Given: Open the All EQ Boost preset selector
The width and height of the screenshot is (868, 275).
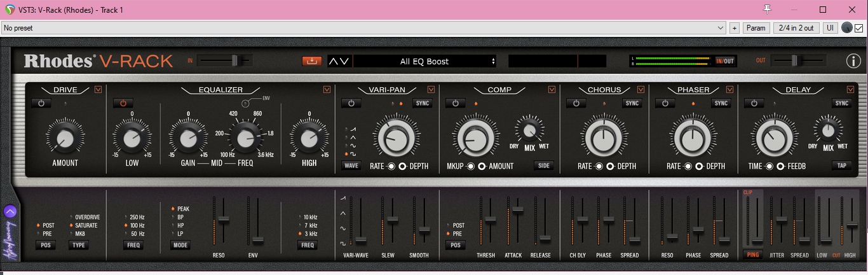Looking at the screenshot, I should tap(424, 61).
